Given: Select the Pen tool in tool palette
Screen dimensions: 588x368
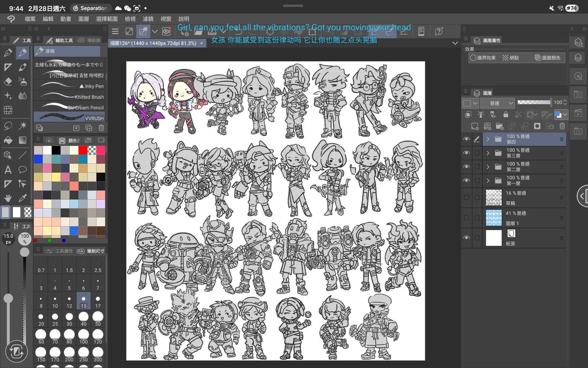Looking at the screenshot, I should [x=8, y=53].
